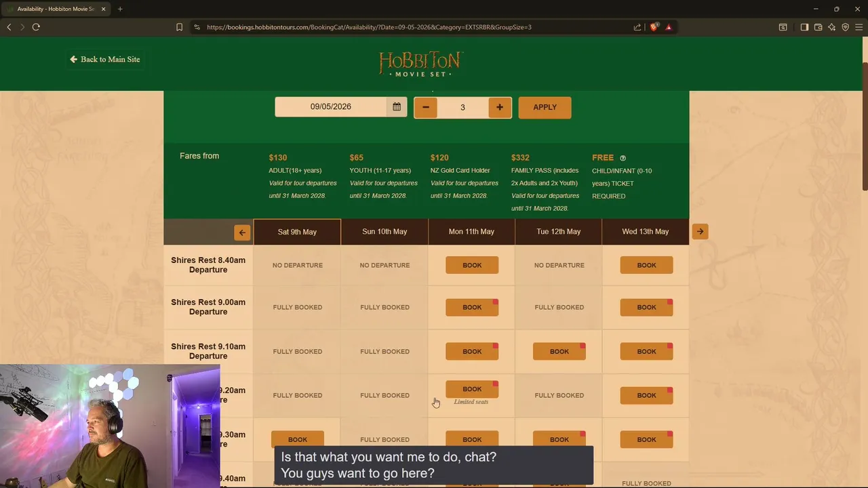Book 9.30am departure on Mon 11th May
The width and height of the screenshot is (868, 488).
(x=472, y=439)
